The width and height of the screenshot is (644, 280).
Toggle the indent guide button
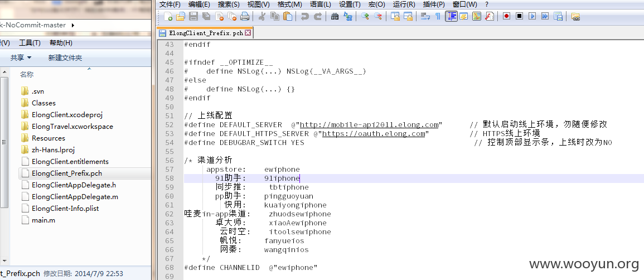[452, 16]
